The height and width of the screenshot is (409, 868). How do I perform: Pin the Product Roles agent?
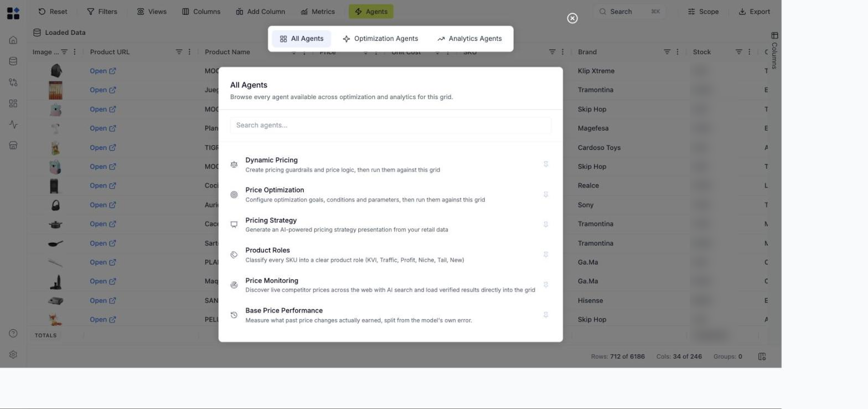[546, 255]
